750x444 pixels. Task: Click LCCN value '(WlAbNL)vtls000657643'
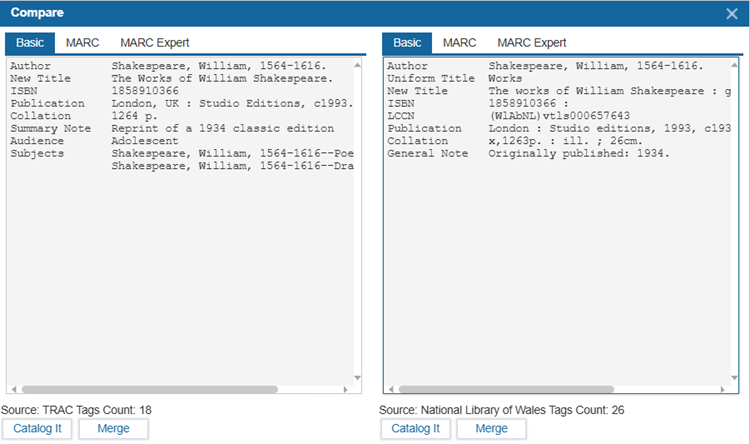click(x=559, y=116)
